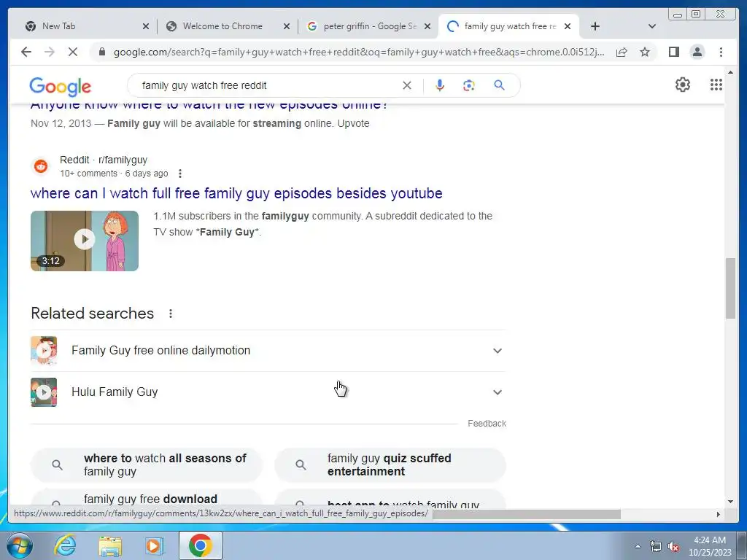Click Hulu Family Guy thumbnail
Image resolution: width=747 pixels, height=560 pixels.
tap(44, 392)
